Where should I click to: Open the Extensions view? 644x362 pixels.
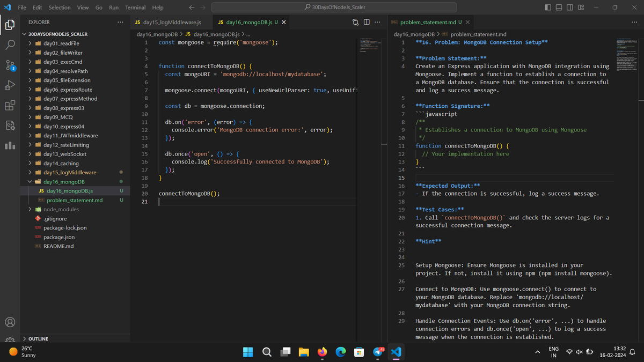(10, 106)
